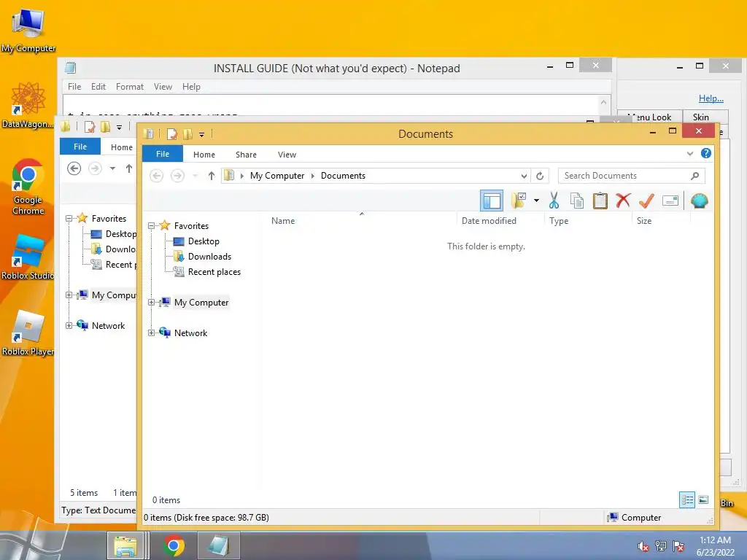This screenshot has height=560, width=747.
Task: Switch to Large icons view button
Action: (703, 500)
